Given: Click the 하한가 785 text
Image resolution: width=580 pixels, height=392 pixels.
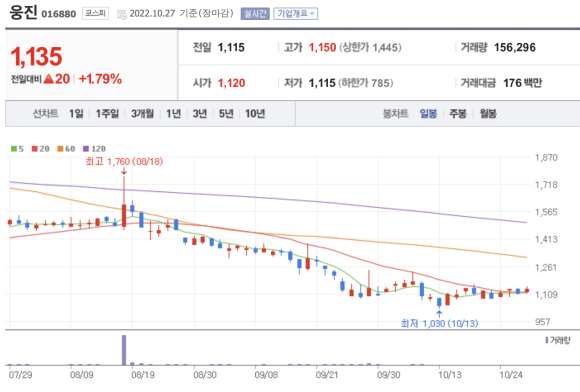Looking at the screenshot, I should pos(365,83).
